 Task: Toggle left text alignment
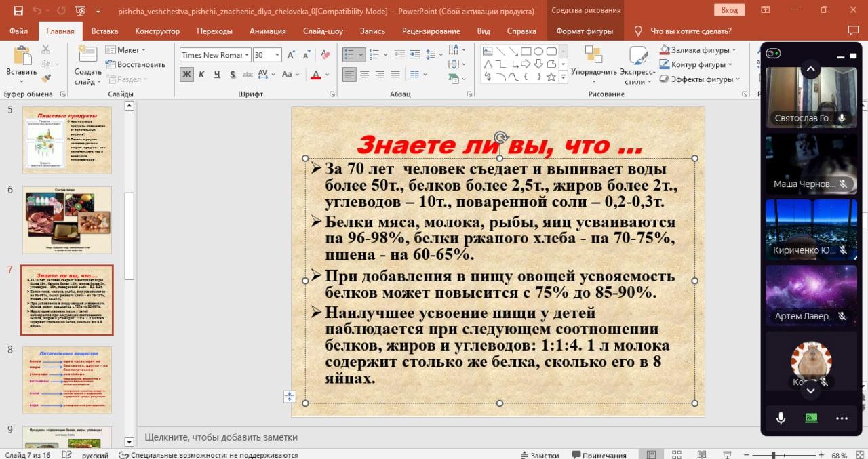[349, 75]
